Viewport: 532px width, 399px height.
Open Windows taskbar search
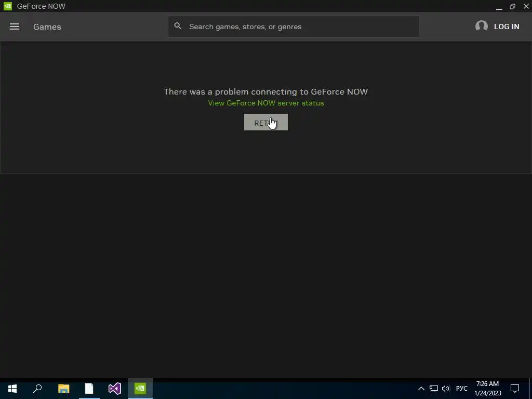[37, 389]
